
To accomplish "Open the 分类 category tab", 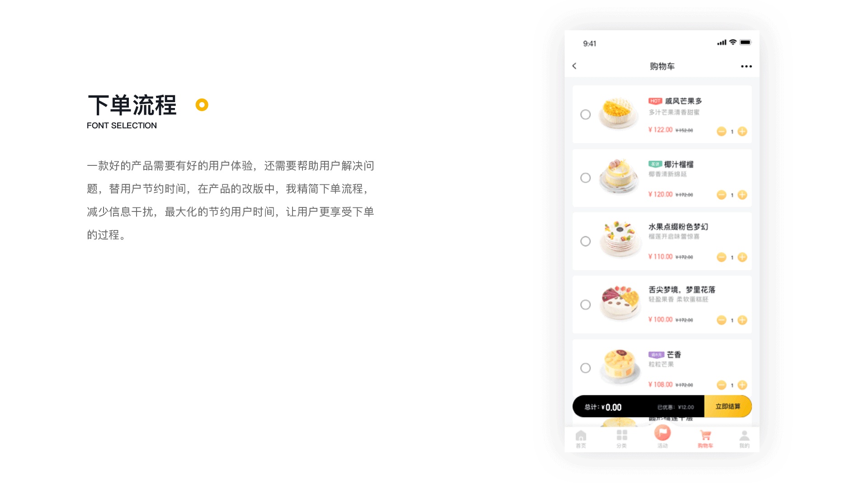I will click(622, 439).
